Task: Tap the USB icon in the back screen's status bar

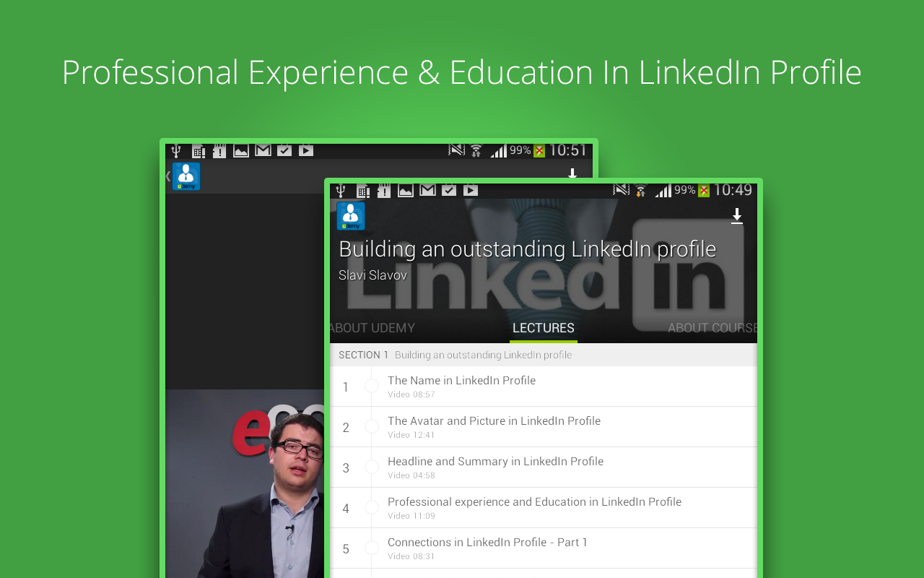Action: (x=176, y=151)
